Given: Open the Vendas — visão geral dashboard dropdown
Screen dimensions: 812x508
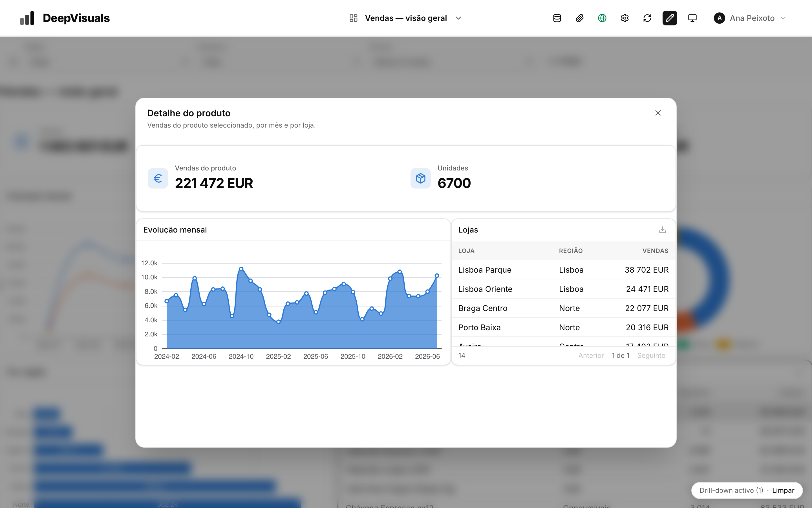Looking at the screenshot, I should coord(406,18).
